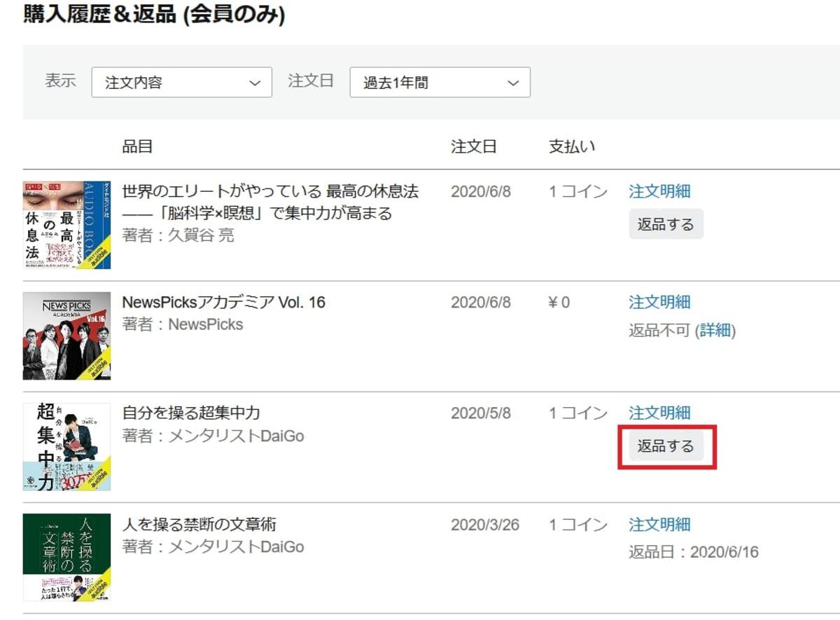Click the 購入履歴＆返品 page heading
Screen dimensions: 840x620
coord(154,13)
